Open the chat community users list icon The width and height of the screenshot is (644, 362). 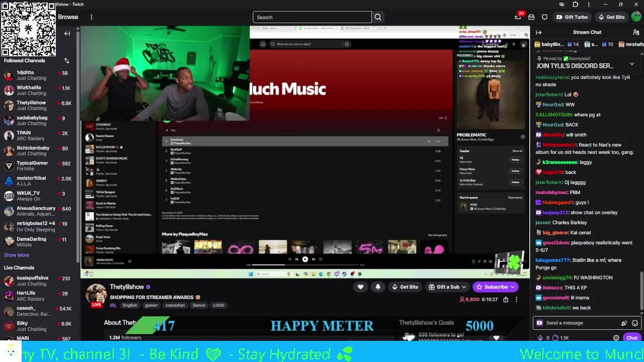pos(636,32)
